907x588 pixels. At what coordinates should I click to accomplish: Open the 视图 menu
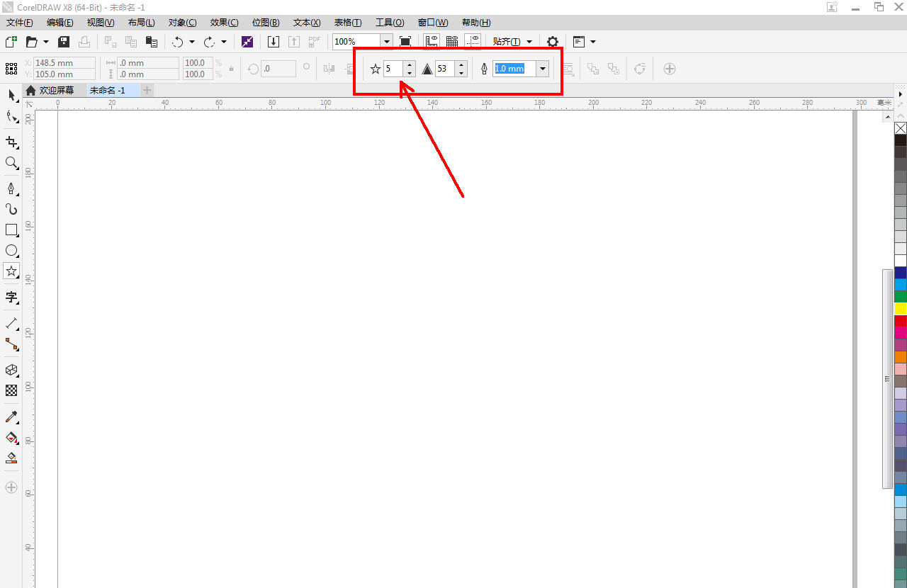(101, 23)
